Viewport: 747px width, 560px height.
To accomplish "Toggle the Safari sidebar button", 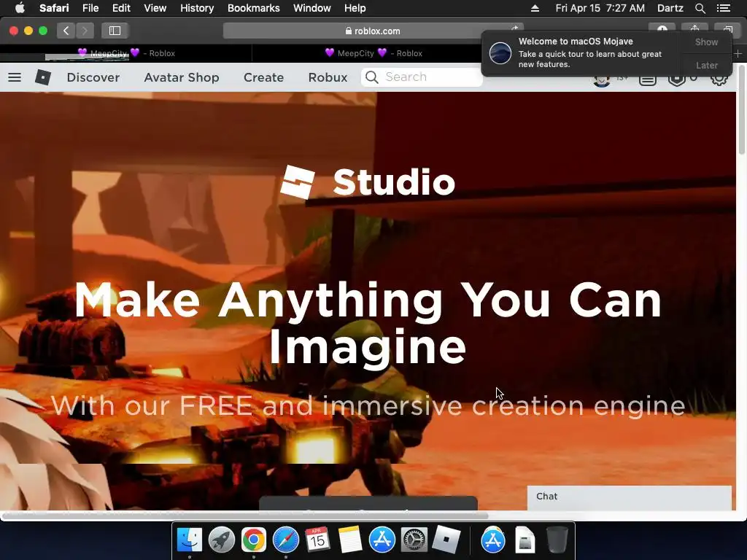I will tap(115, 31).
